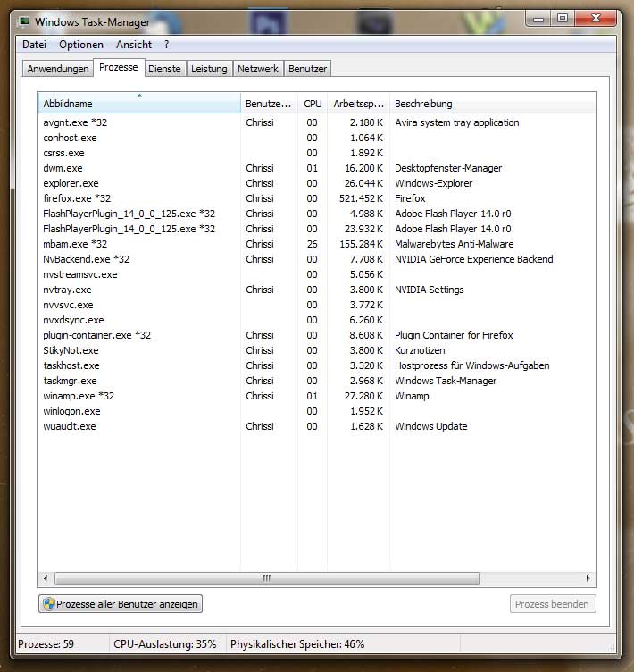Click the 'Prozesse: 59' status bar entry
This screenshot has width=634, height=672.
coord(46,644)
